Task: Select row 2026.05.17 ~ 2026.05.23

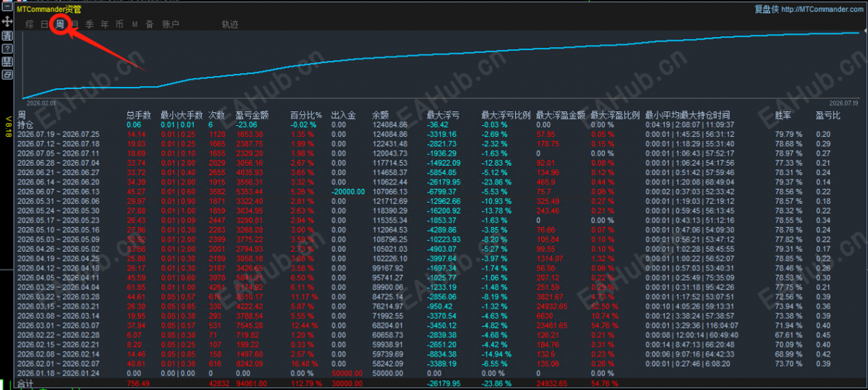Action: pos(59,220)
